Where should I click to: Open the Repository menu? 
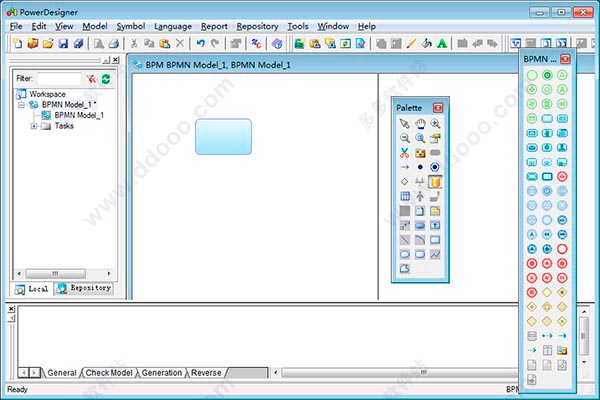(x=257, y=26)
